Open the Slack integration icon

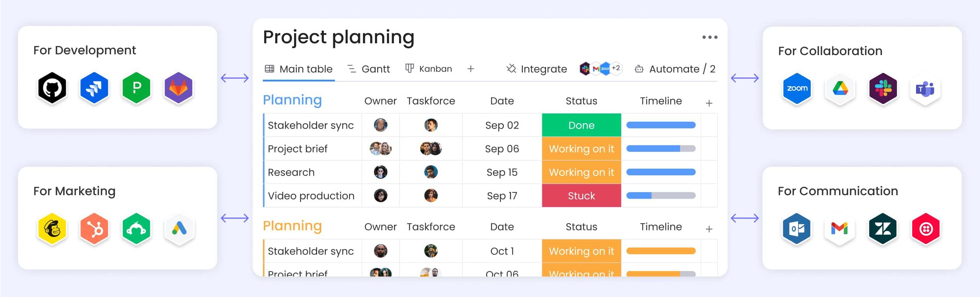click(883, 88)
